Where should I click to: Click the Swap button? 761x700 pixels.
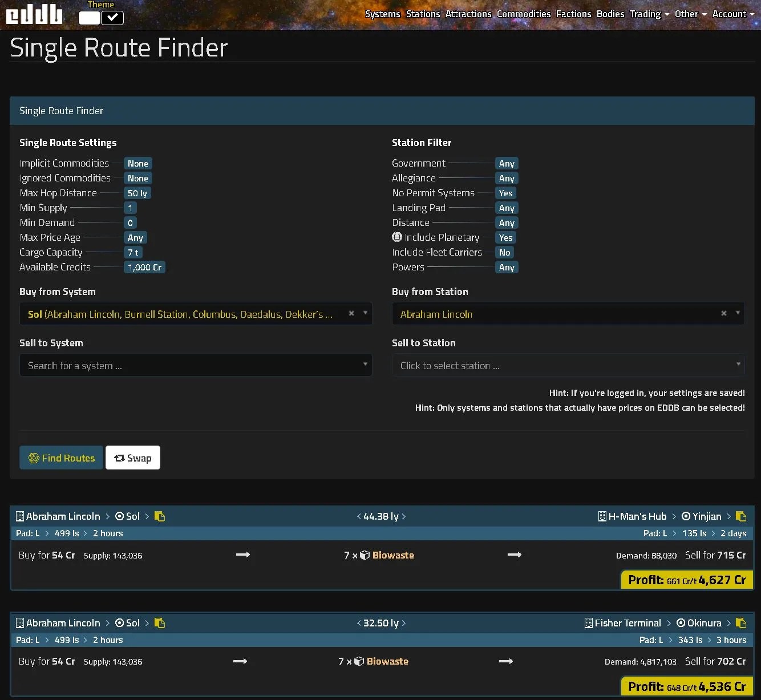tap(133, 458)
